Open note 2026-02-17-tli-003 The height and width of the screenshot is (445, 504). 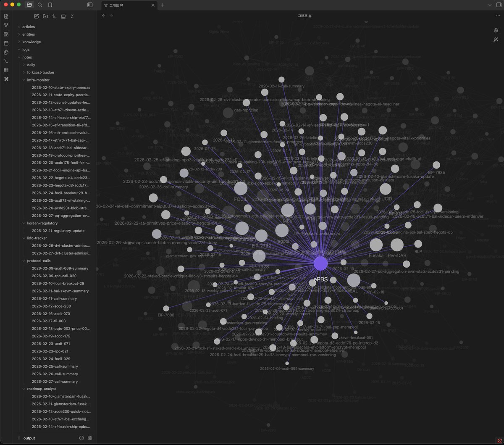click(x=49, y=321)
